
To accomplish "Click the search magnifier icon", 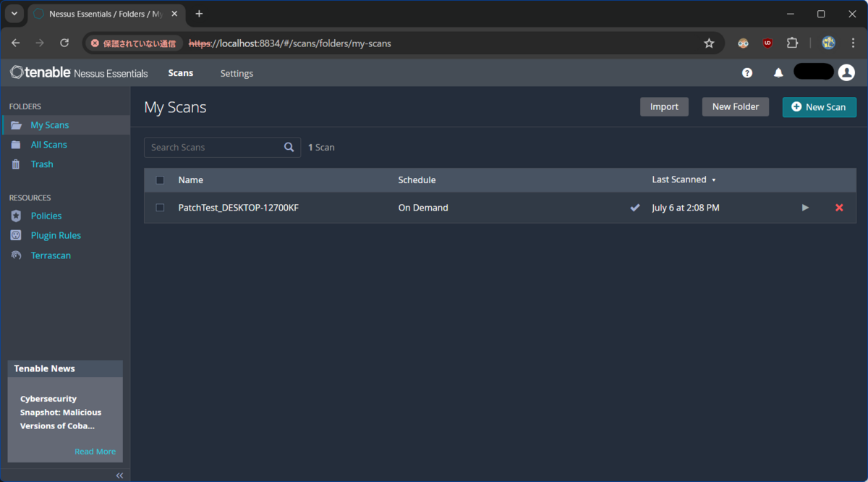I will (289, 147).
